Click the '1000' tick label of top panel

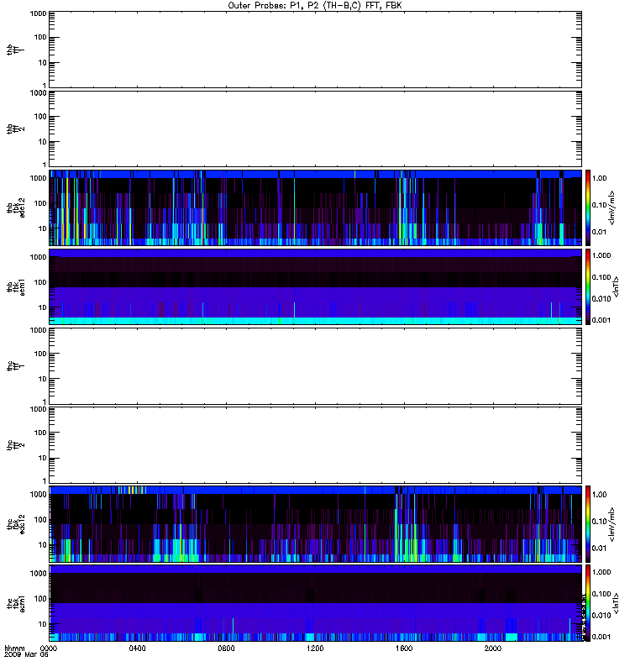(x=38, y=13)
